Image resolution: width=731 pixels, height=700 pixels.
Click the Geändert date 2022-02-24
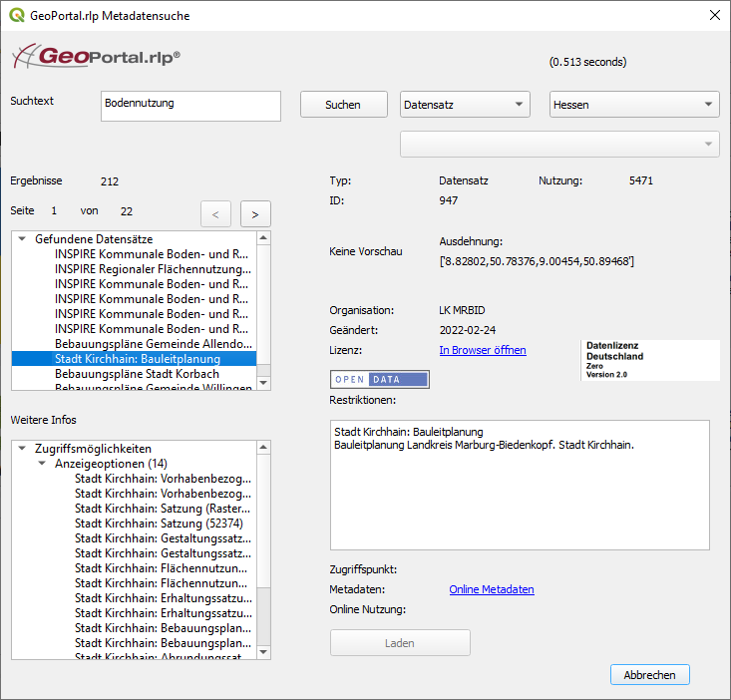pos(468,330)
